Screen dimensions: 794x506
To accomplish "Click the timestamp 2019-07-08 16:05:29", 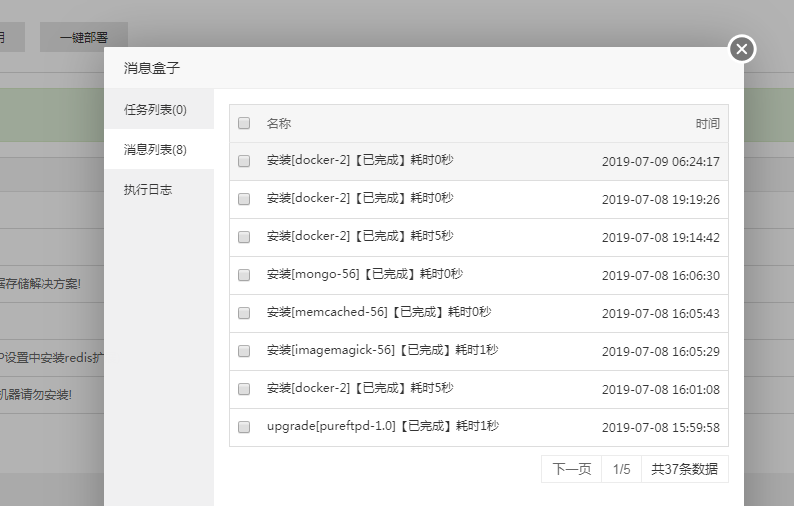I will point(660,352).
